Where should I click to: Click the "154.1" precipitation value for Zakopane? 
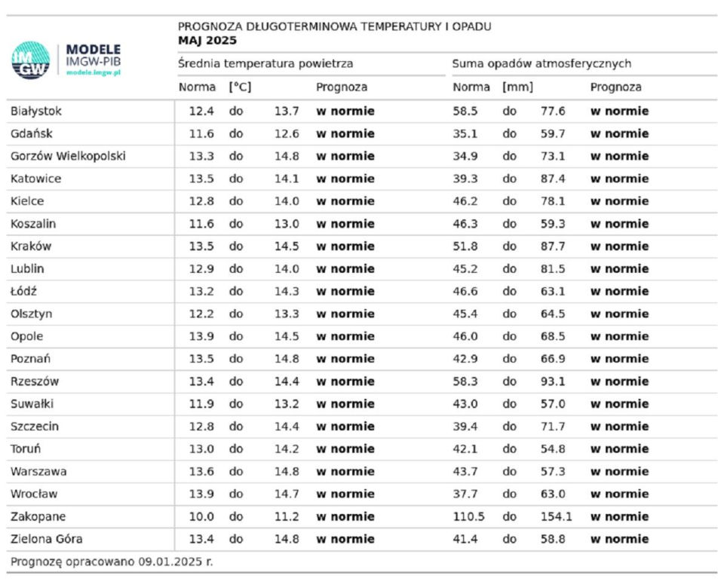[x=557, y=517]
